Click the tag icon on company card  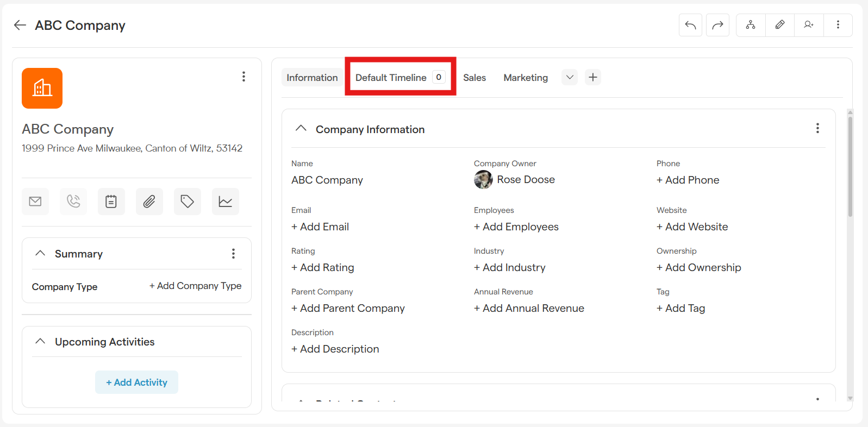coord(187,202)
